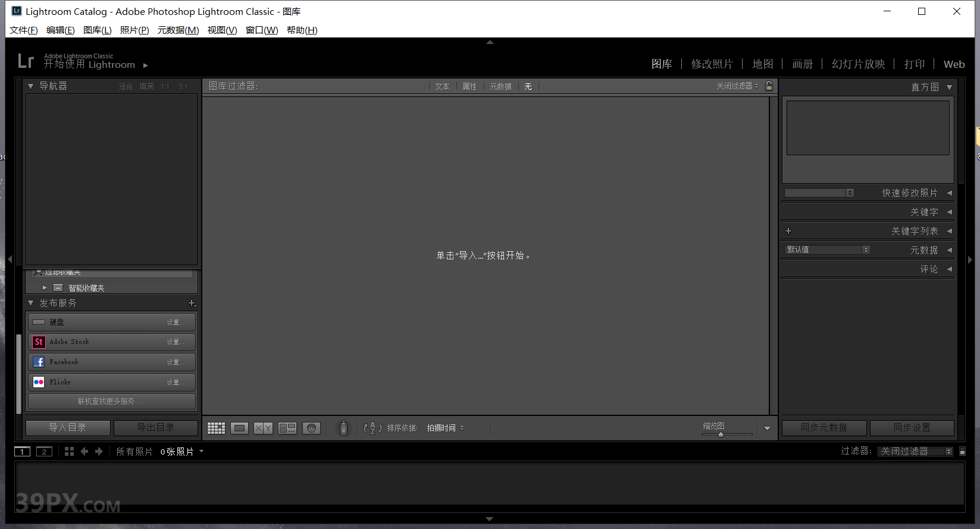Set navigator zoom to 填满
Screen dimensions: 980x529
[146, 86]
